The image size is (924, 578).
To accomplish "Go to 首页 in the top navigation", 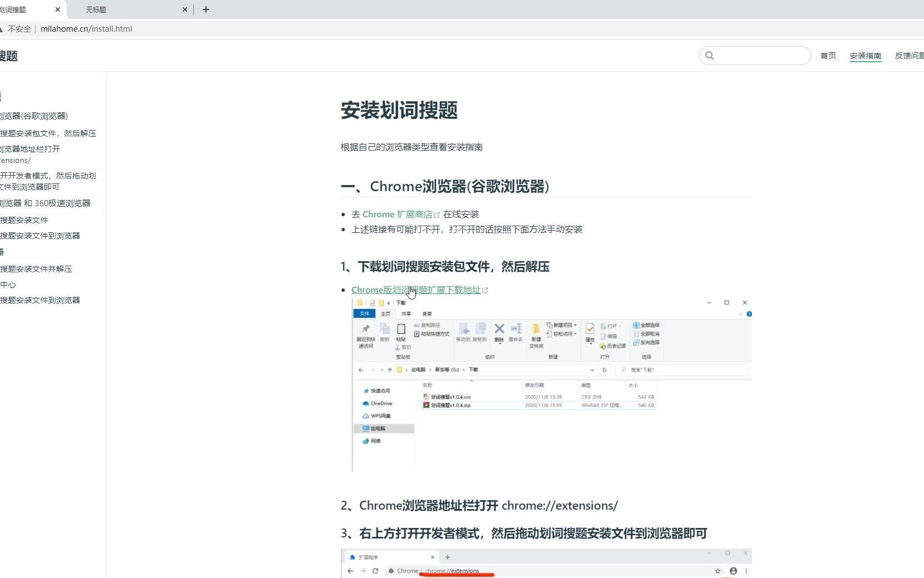I will [x=828, y=56].
